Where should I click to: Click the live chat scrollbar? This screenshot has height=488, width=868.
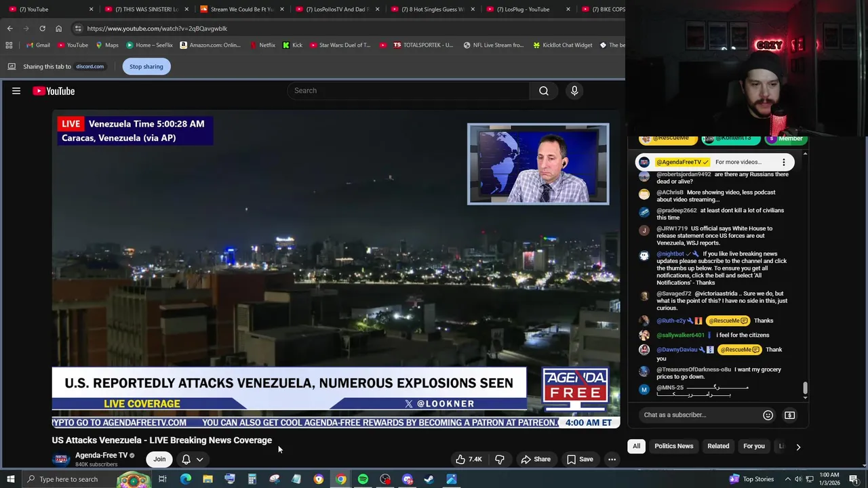point(805,388)
